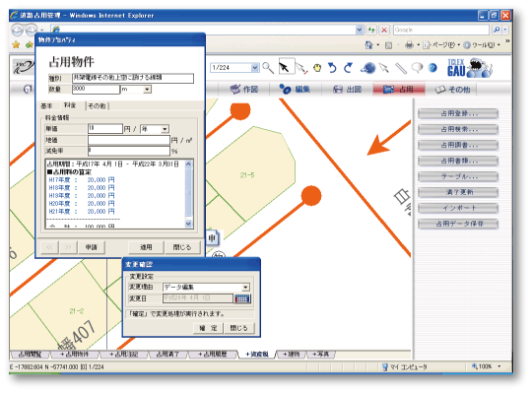Viewport: 532px width, 393px height.
Task: Click the 単価 price input field
Action: [x=105, y=128]
